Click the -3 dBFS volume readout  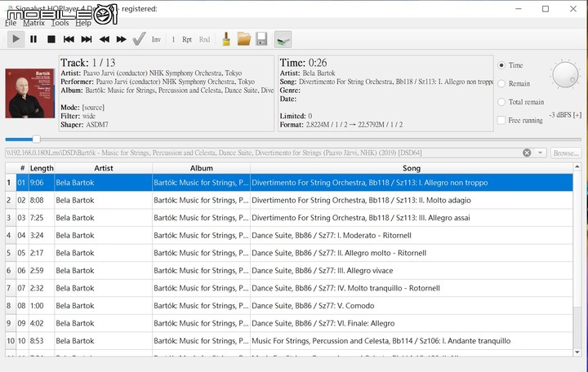point(565,115)
